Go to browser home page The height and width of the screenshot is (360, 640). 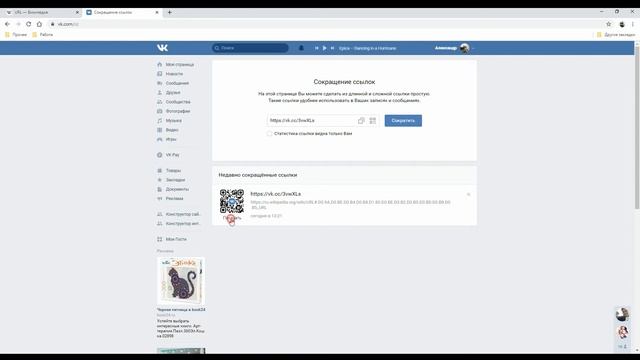click(x=39, y=24)
